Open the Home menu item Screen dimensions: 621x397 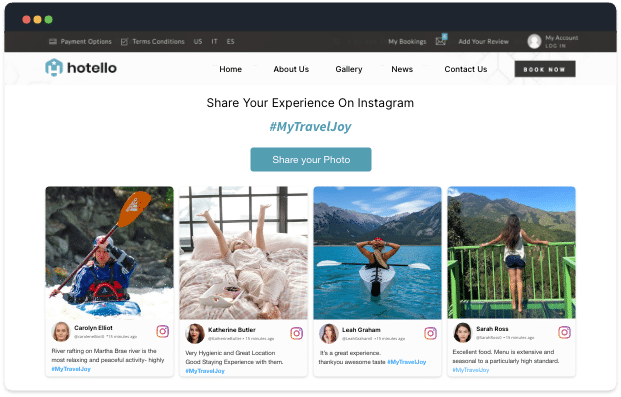230,69
